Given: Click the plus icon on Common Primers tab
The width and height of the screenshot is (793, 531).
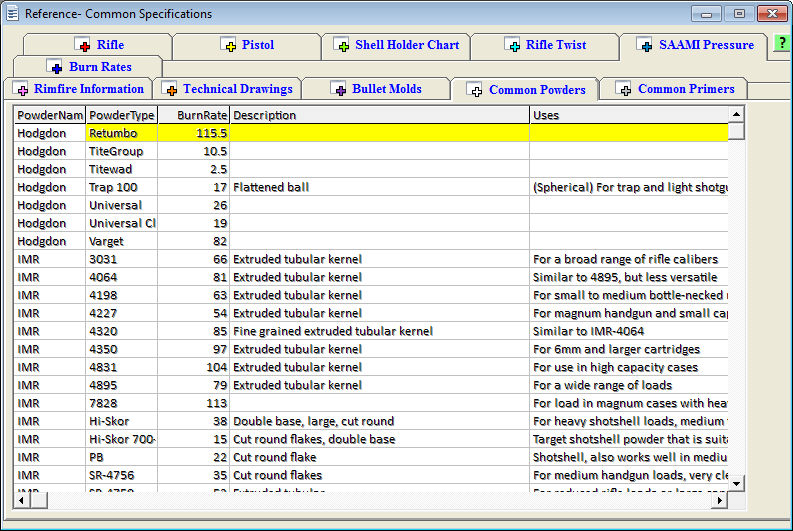Looking at the screenshot, I should click(x=624, y=88).
